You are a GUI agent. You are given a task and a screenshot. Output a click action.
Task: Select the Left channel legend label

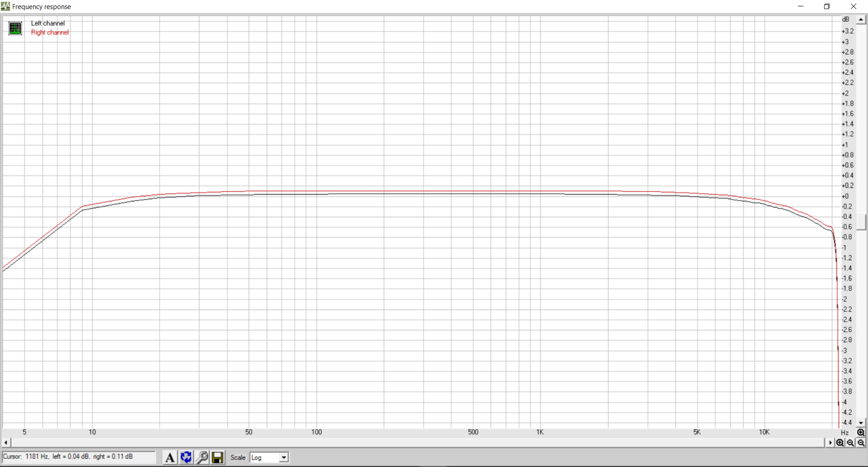pos(48,24)
